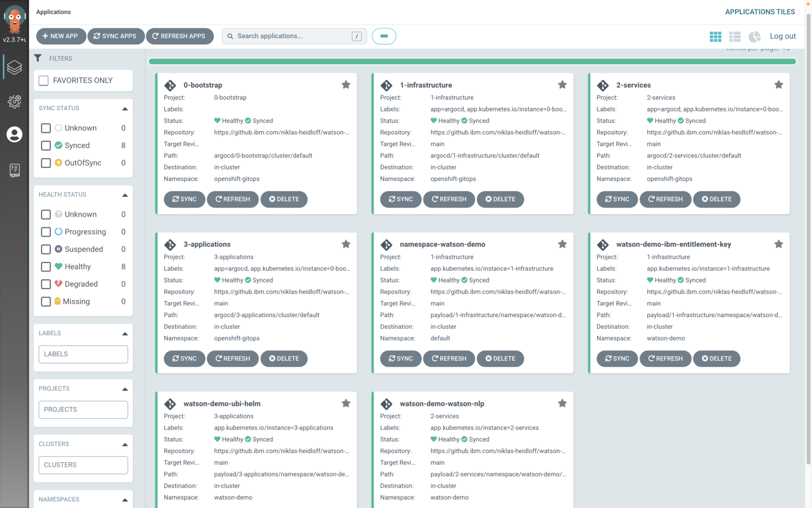Switch to pie chart summary view
812x508 pixels.
pos(755,37)
